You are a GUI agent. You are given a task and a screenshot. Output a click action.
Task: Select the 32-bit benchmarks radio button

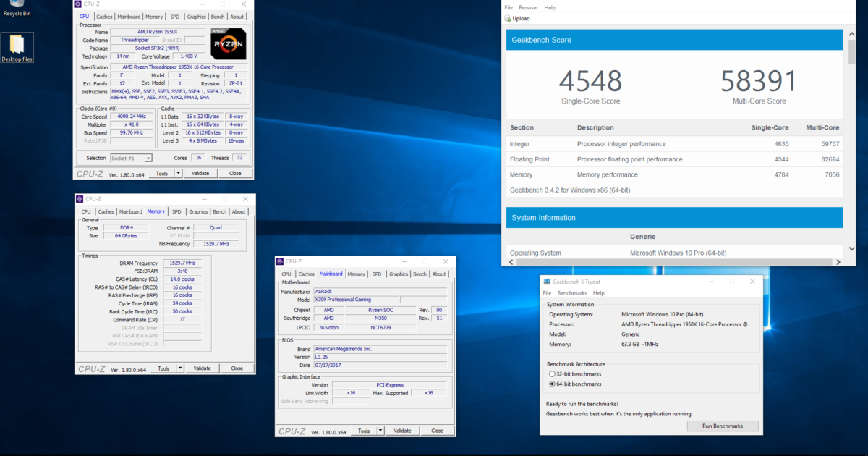click(x=553, y=373)
